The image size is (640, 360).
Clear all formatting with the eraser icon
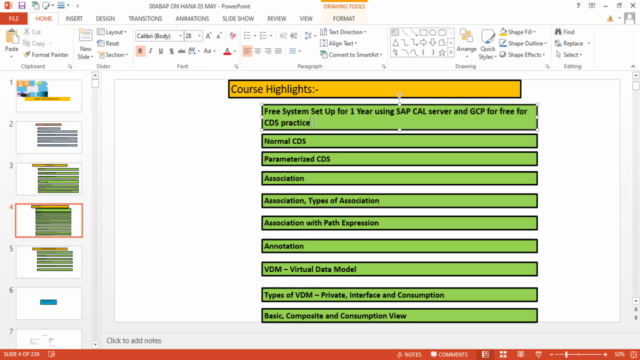tap(233, 36)
